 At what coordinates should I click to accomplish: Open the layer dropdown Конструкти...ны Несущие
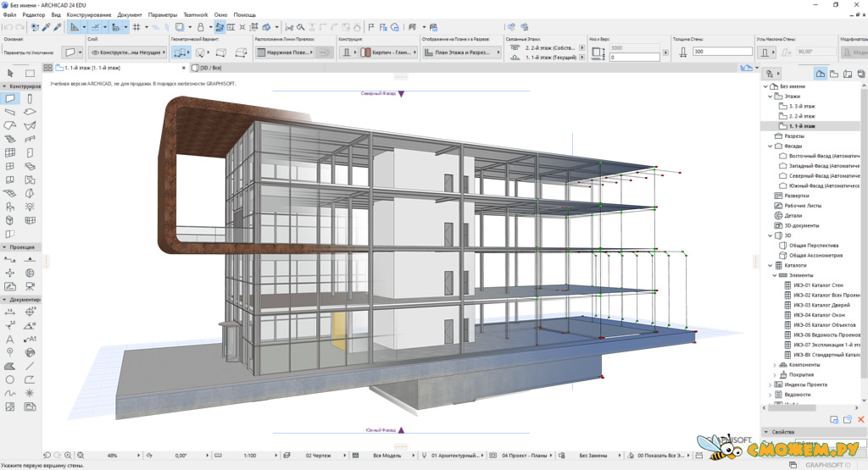128,52
